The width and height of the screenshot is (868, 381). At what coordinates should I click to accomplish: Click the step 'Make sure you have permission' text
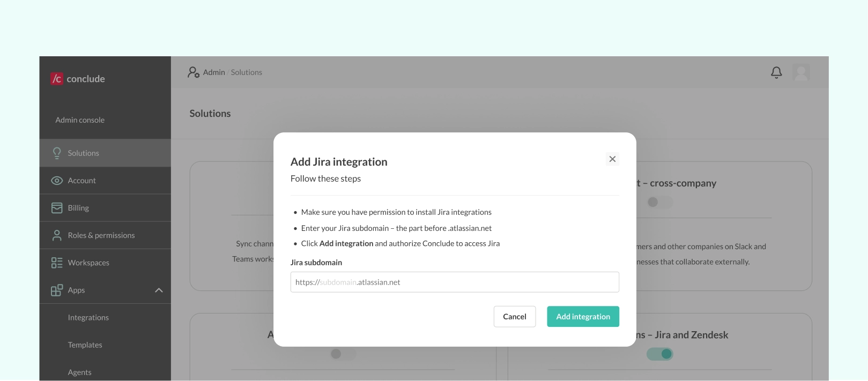point(396,212)
